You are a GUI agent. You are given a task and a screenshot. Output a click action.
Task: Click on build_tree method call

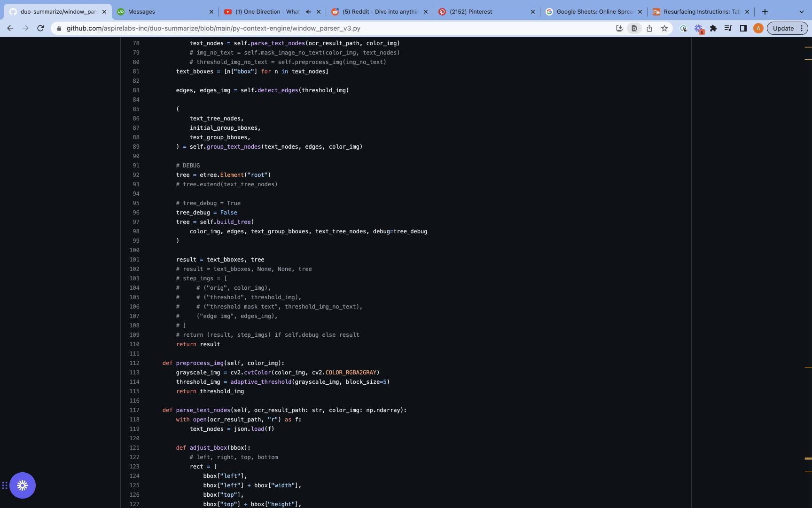[x=234, y=222]
